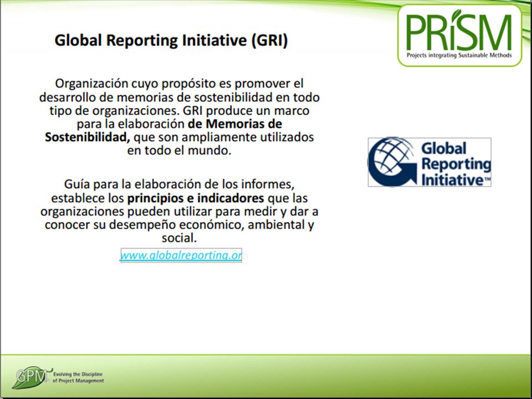
Task: Click paragraph starting 'Organización cuyo propósito'
Action: (179, 117)
